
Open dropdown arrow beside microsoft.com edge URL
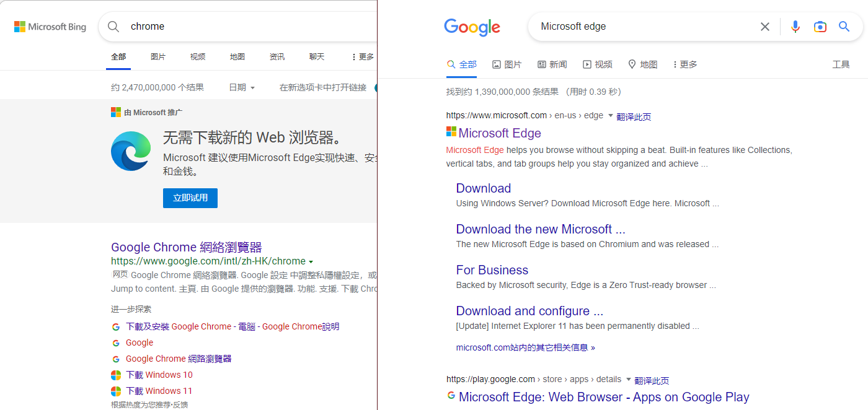(x=610, y=116)
